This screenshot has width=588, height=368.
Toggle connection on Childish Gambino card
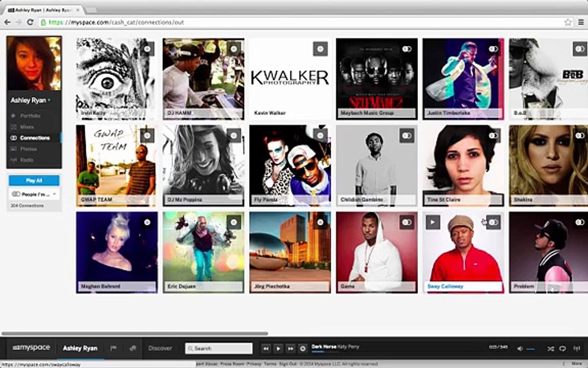pos(407,135)
